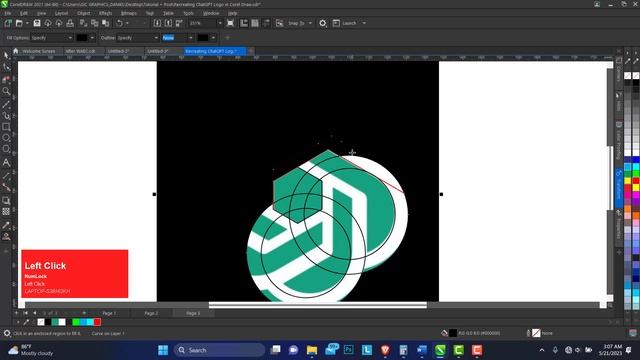Open the Layout menu
The width and height of the screenshot is (640, 360).
click(61, 13)
